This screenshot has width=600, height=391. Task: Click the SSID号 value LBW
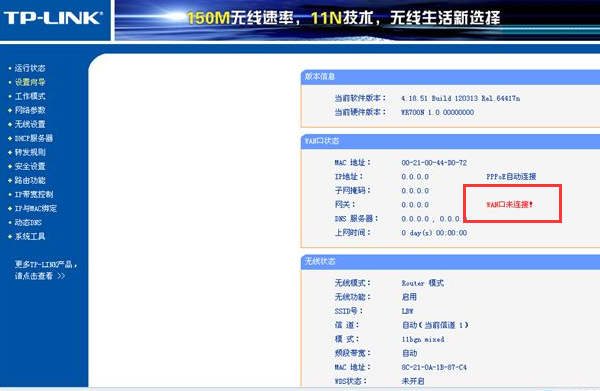click(407, 311)
